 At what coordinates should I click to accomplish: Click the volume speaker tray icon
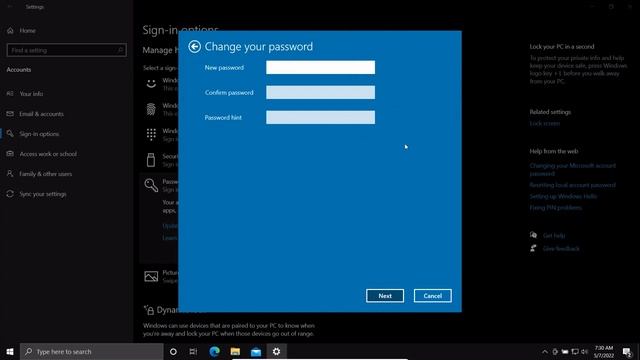click(x=584, y=351)
